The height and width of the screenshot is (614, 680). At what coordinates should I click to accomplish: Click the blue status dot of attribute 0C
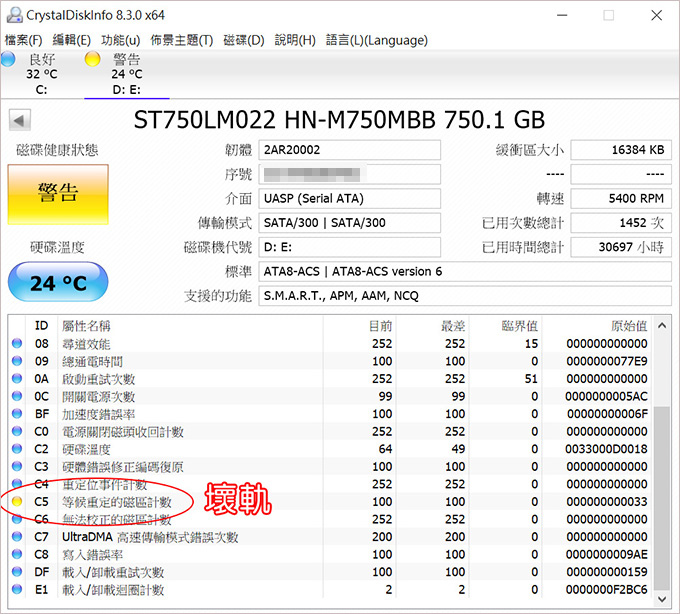17,396
